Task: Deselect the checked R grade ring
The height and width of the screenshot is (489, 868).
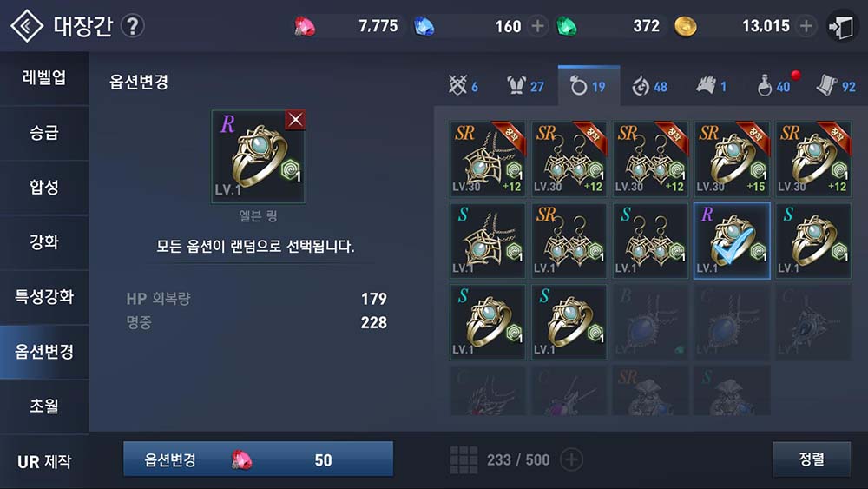Action: [x=732, y=241]
